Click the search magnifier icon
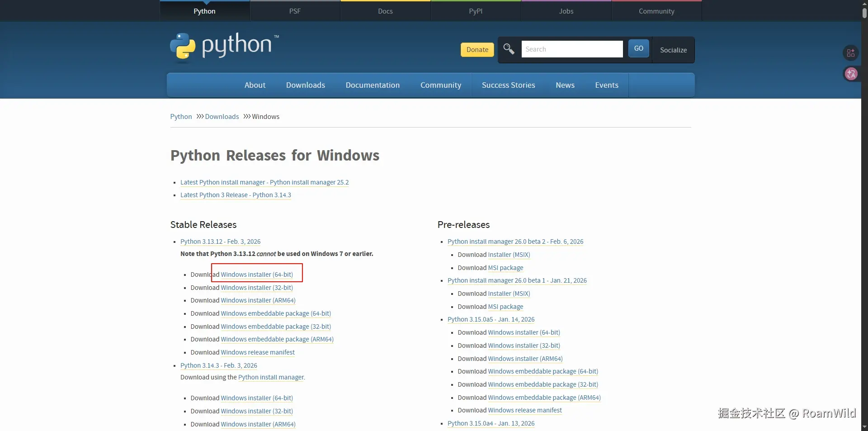Image resolution: width=868 pixels, height=431 pixels. [x=509, y=49]
